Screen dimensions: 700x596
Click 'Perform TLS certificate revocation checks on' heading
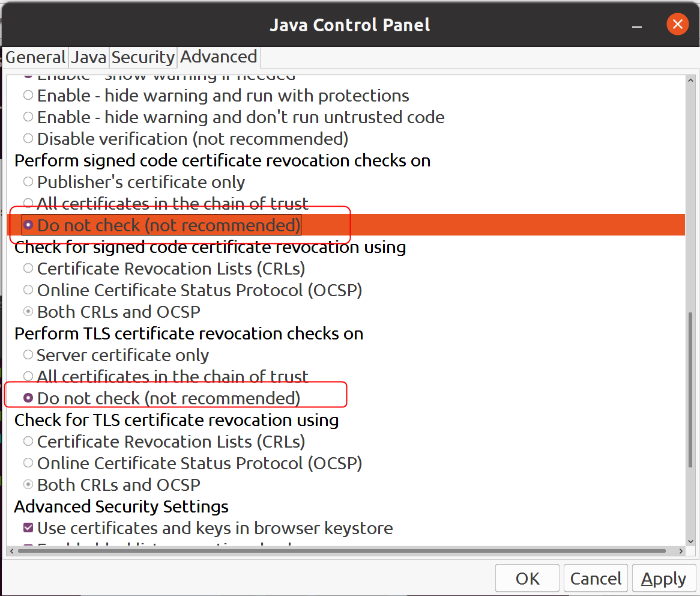coord(189,333)
